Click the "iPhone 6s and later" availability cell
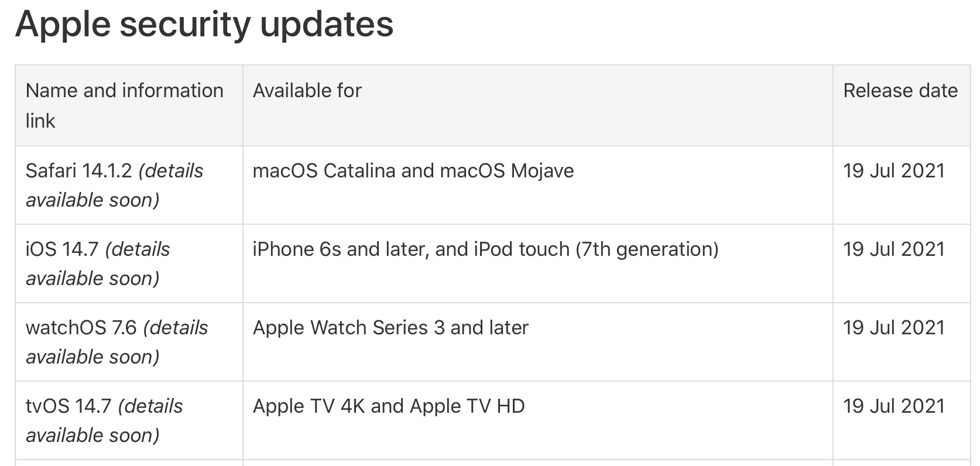 485,249
